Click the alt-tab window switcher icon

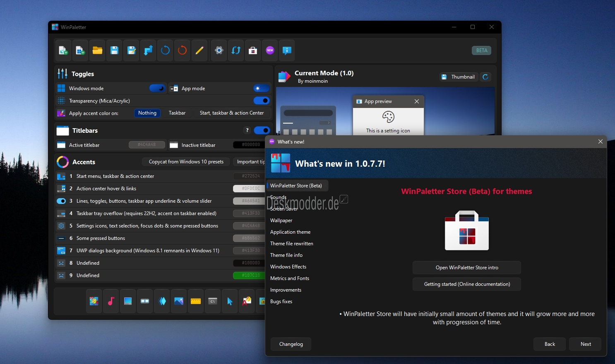pos(145,301)
